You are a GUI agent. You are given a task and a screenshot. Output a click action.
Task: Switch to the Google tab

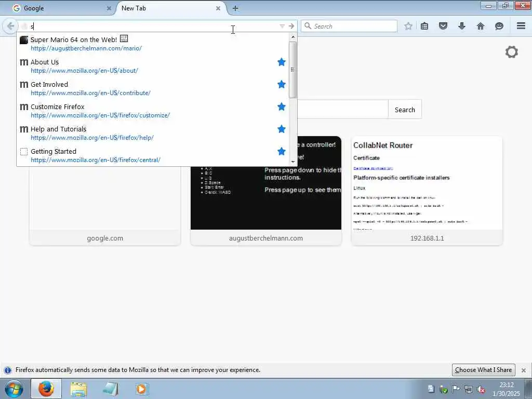click(x=61, y=8)
